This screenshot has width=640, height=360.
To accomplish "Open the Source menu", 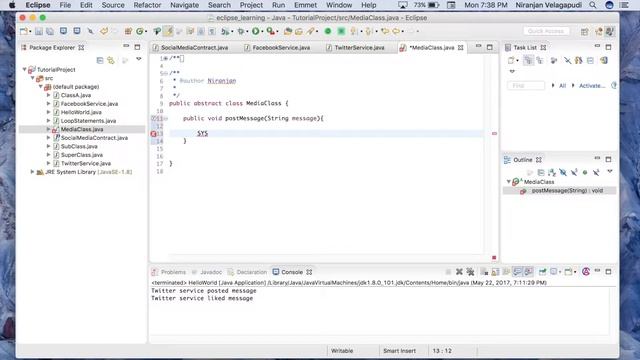I will pyautogui.click(x=113, y=5).
